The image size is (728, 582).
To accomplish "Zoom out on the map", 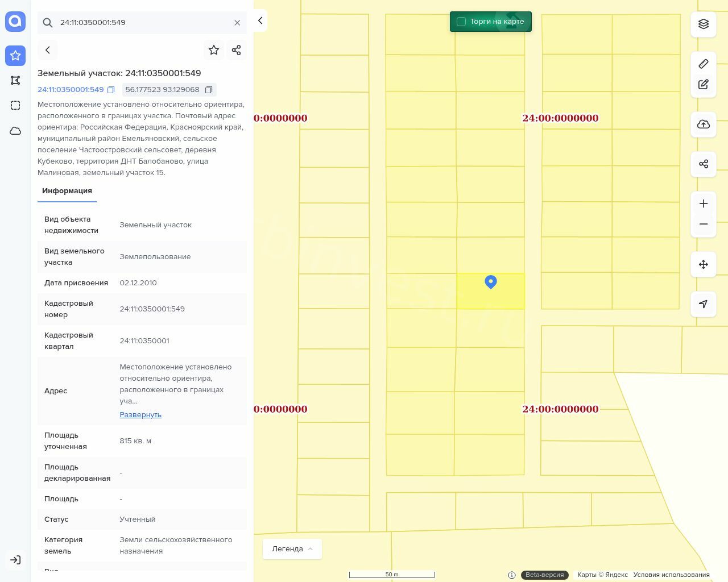I will pyautogui.click(x=704, y=224).
